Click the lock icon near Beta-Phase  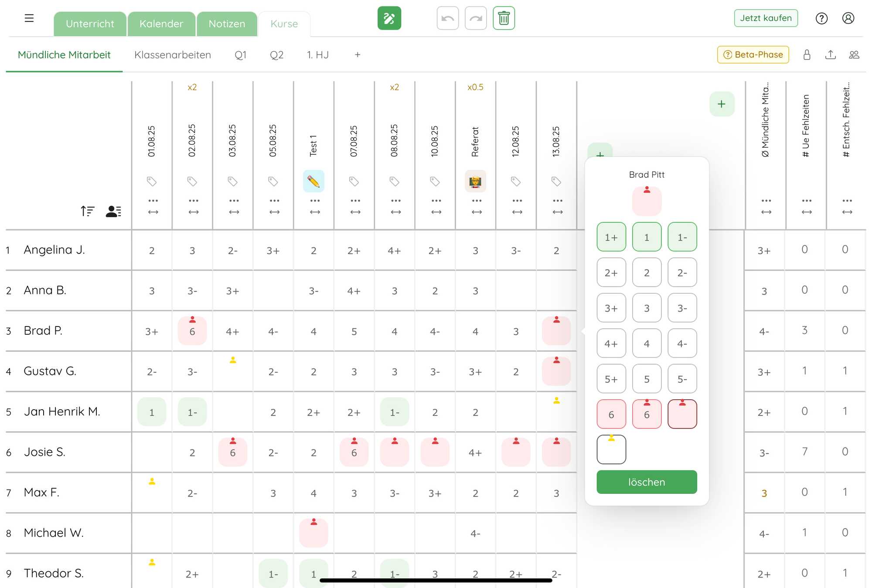click(x=807, y=55)
